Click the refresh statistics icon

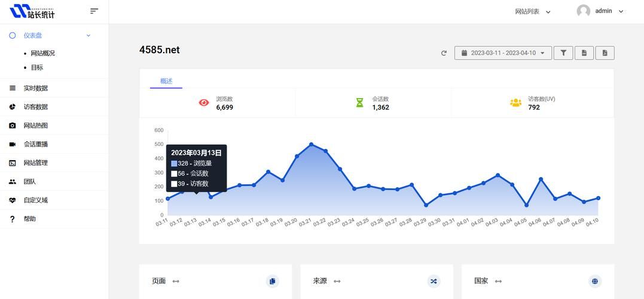click(444, 53)
